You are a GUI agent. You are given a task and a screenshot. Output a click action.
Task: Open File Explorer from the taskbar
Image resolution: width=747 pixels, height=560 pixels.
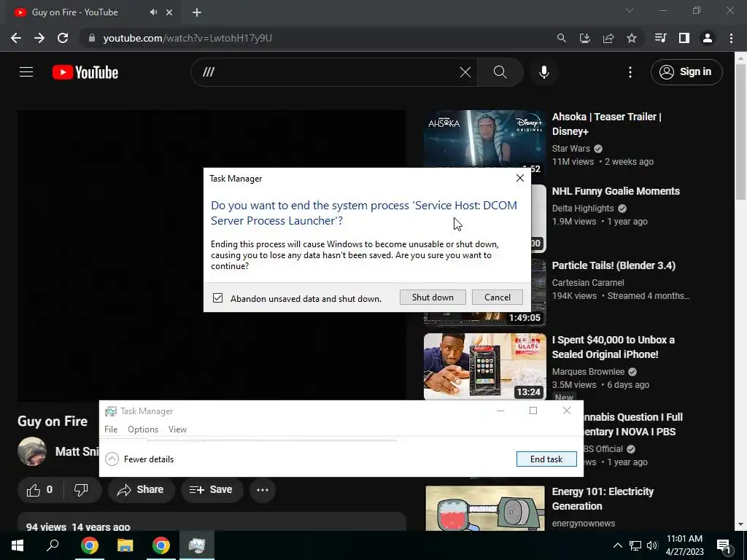pos(125,545)
